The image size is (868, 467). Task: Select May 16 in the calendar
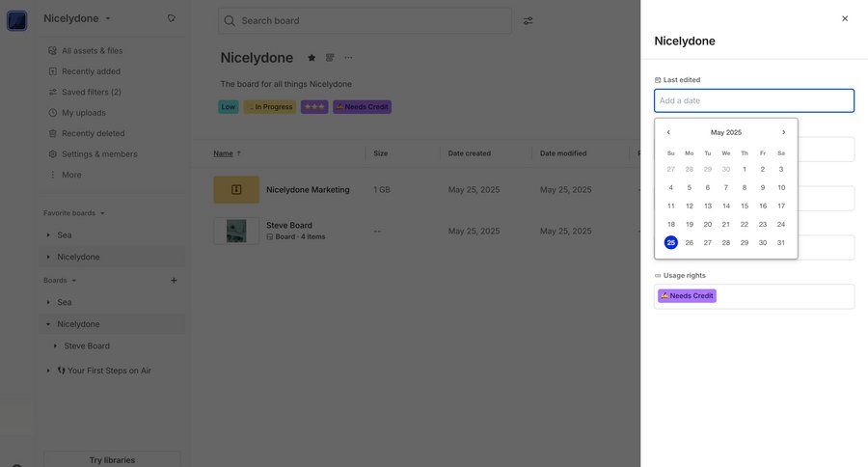(x=763, y=206)
